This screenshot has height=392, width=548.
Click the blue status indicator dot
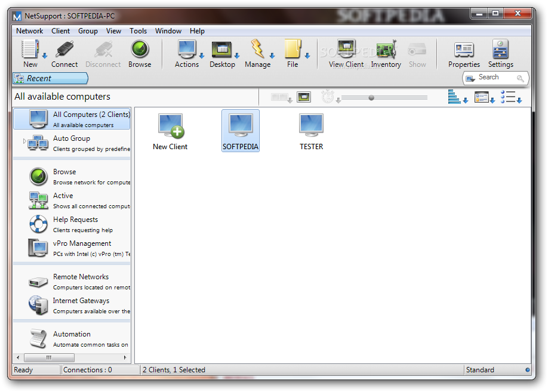point(527,370)
